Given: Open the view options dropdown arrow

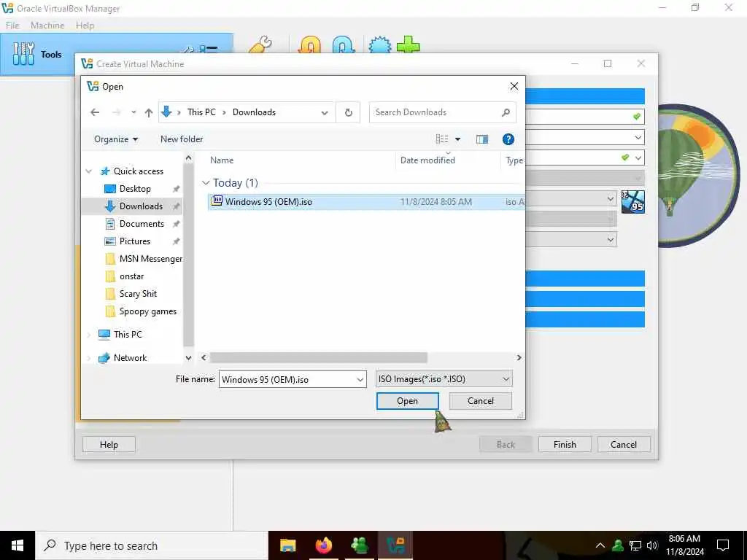Looking at the screenshot, I should [x=458, y=139].
